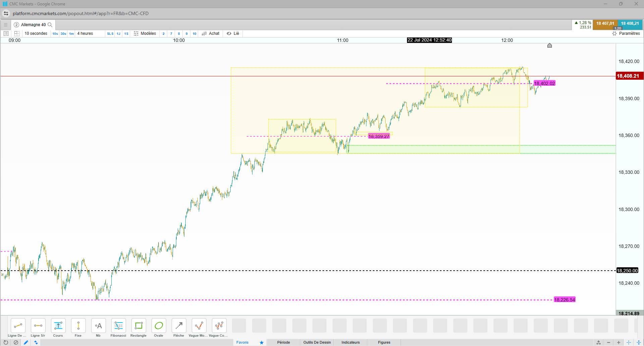Click the alert marker above the chart

(549, 45)
